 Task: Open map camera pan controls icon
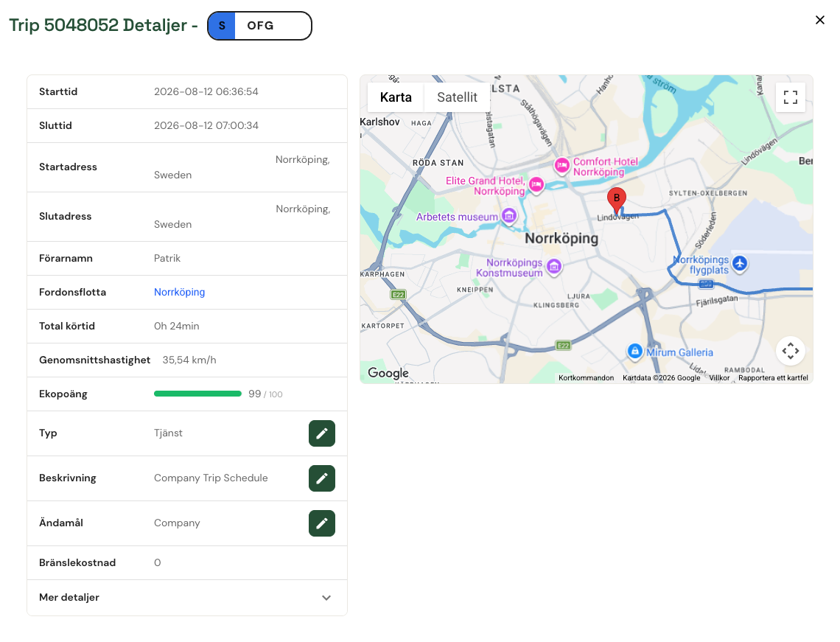(x=790, y=351)
